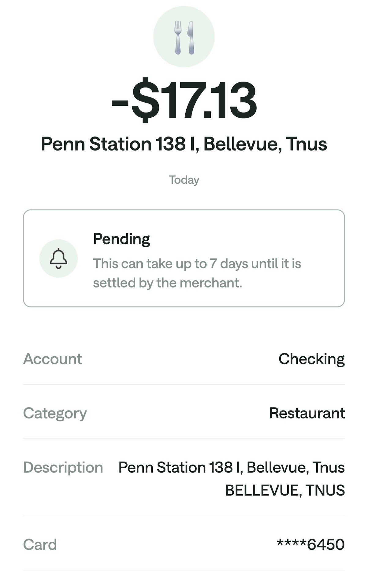The image size is (368, 588).
Task: Click the "Card" row label
Action: coord(40,545)
